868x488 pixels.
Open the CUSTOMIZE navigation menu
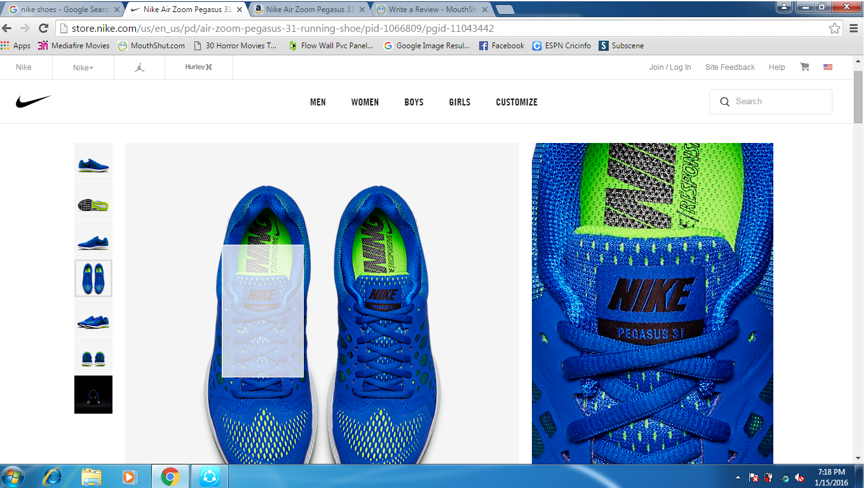click(x=517, y=102)
